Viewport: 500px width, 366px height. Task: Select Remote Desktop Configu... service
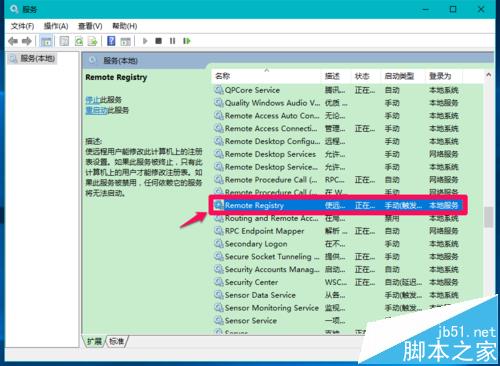click(337, 141)
